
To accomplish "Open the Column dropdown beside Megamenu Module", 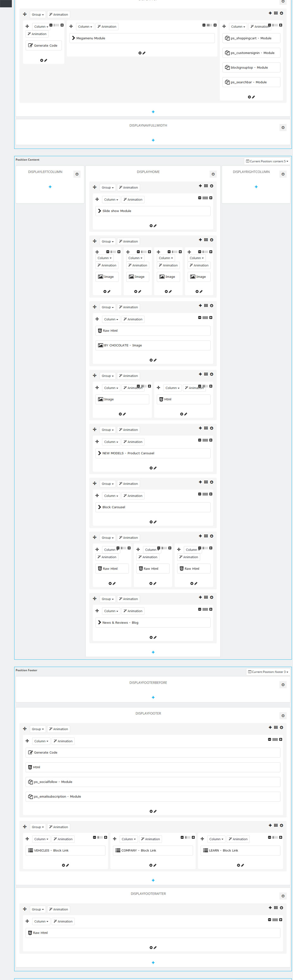I will click(85, 27).
